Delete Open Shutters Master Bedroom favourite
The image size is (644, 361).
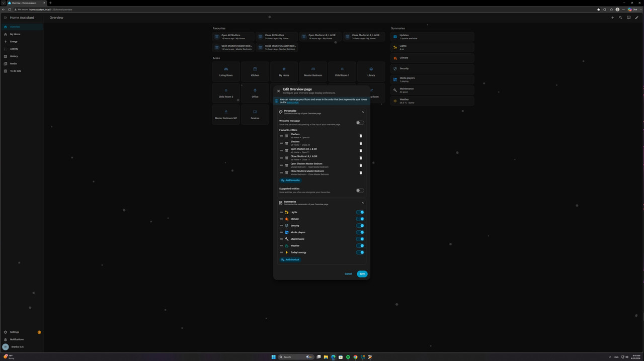pyautogui.click(x=361, y=165)
